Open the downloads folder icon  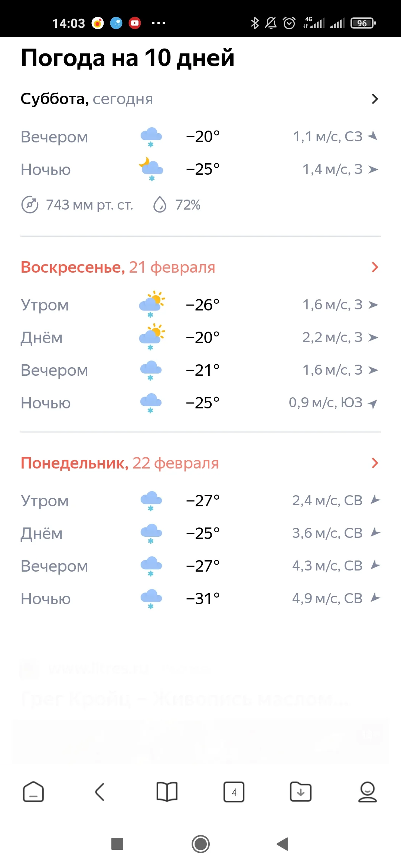click(301, 790)
